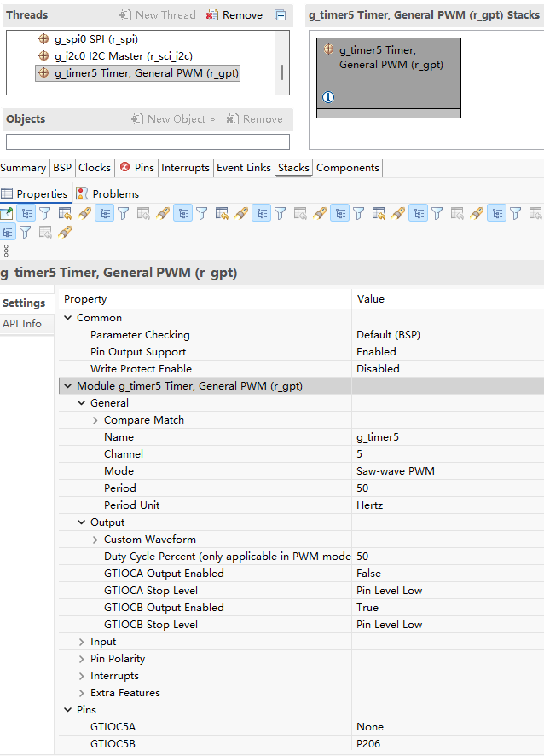Click the blue info icon in stack block
The width and height of the screenshot is (544, 756).
coord(328,97)
